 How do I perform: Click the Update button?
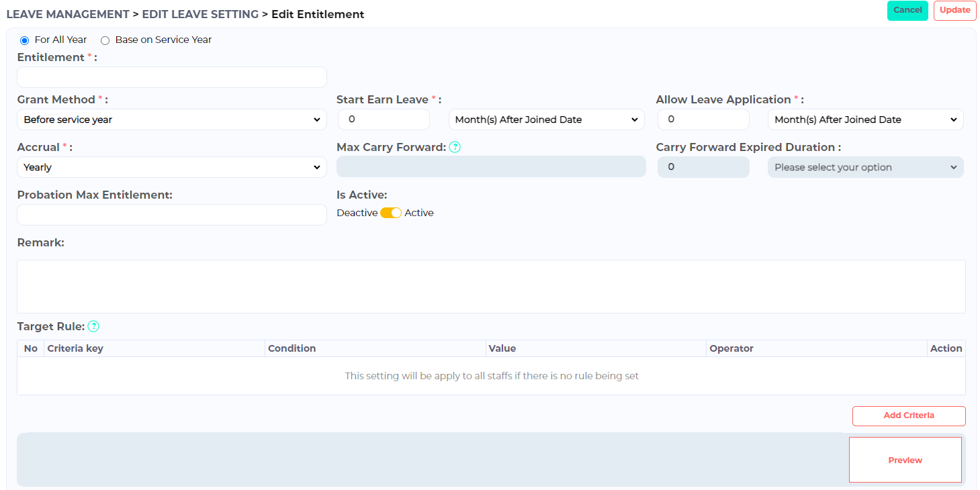tap(955, 11)
